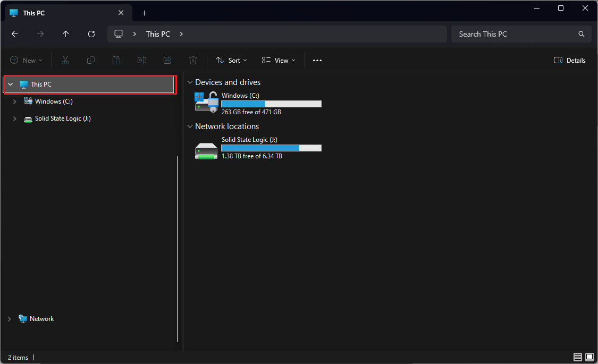Click chevron before This PC in address bar
Image resolution: width=598 pixels, height=364 pixels.
pyautogui.click(x=134, y=34)
